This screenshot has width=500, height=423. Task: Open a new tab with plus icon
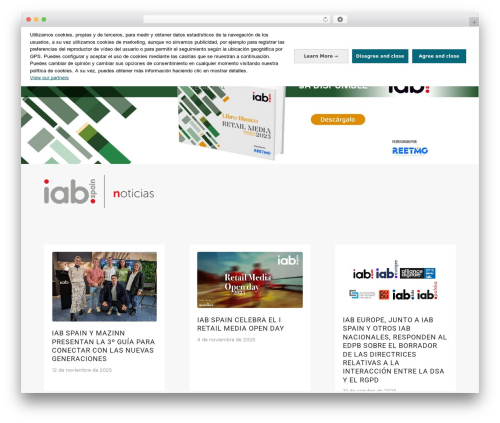pyautogui.click(x=474, y=22)
